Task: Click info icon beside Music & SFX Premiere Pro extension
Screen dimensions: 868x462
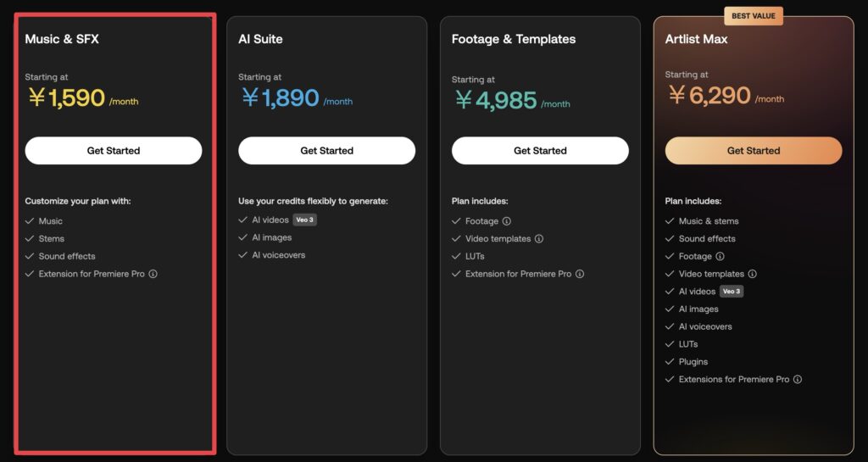Action: [x=153, y=274]
